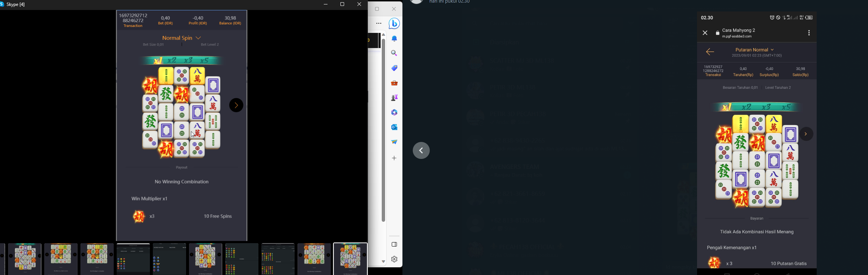Click the orange back arrow beside Putaran Normal
The width and height of the screenshot is (868, 275).
pyautogui.click(x=710, y=52)
